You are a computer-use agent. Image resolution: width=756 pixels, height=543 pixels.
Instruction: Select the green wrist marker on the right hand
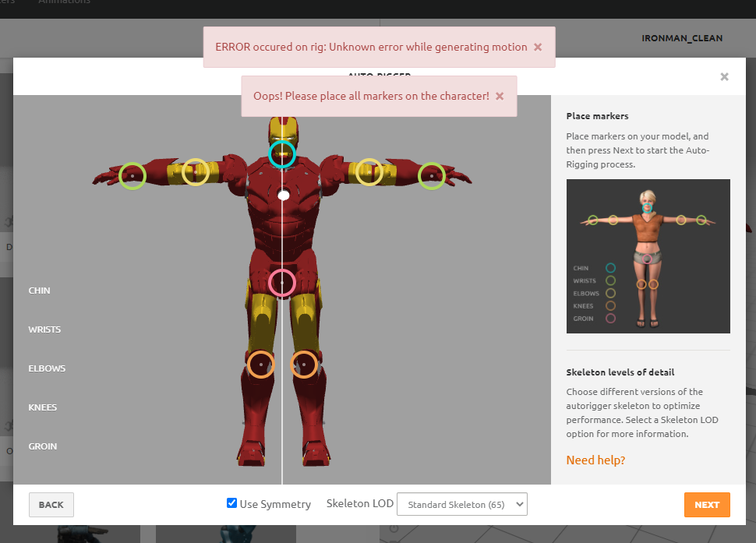432,176
